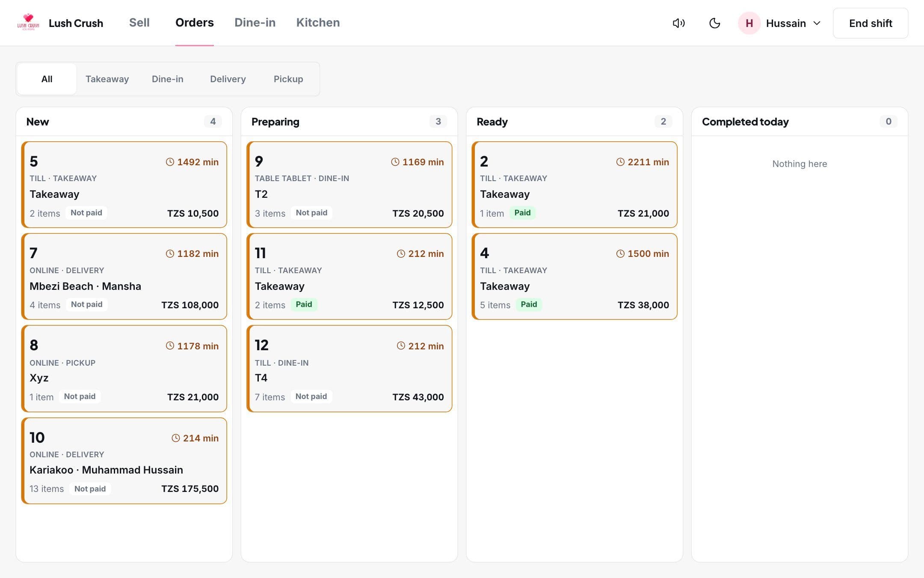Viewport: 924px width, 578px height.
Task: Open the T2 dine-in order card
Action: pyautogui.click(x=349, y=185)
